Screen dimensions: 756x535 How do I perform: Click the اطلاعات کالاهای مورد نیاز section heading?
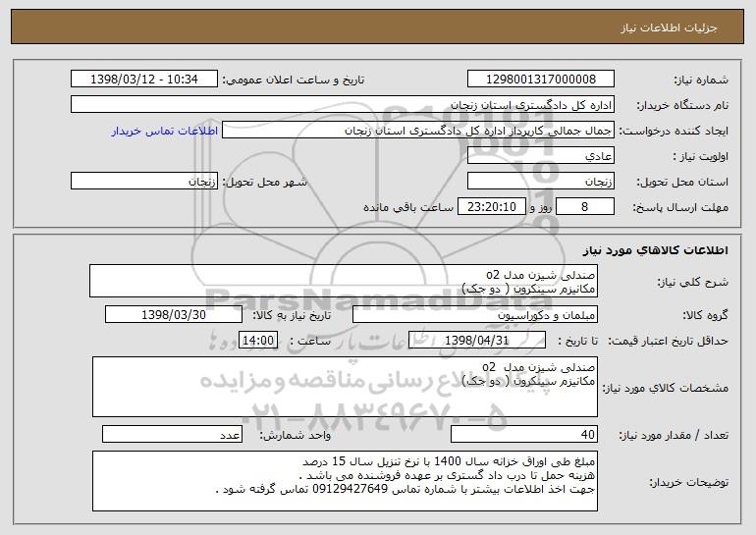tap(655, 250)
